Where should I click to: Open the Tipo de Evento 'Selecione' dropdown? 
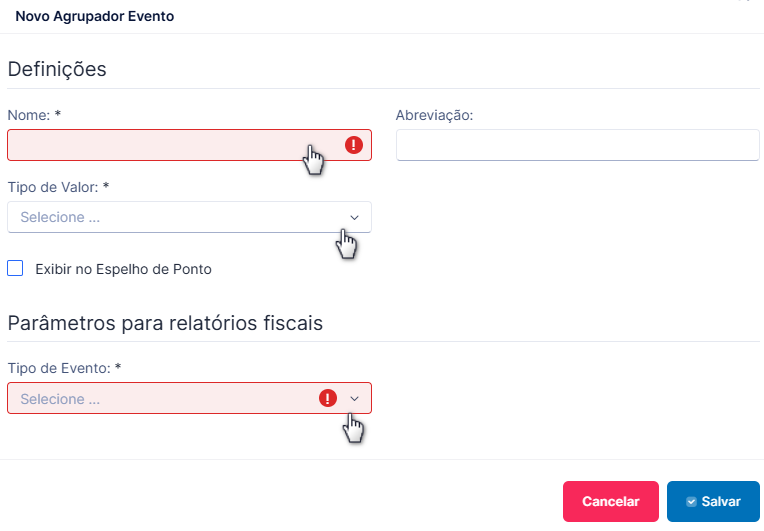pyautogui.click(x=190, y=398)
